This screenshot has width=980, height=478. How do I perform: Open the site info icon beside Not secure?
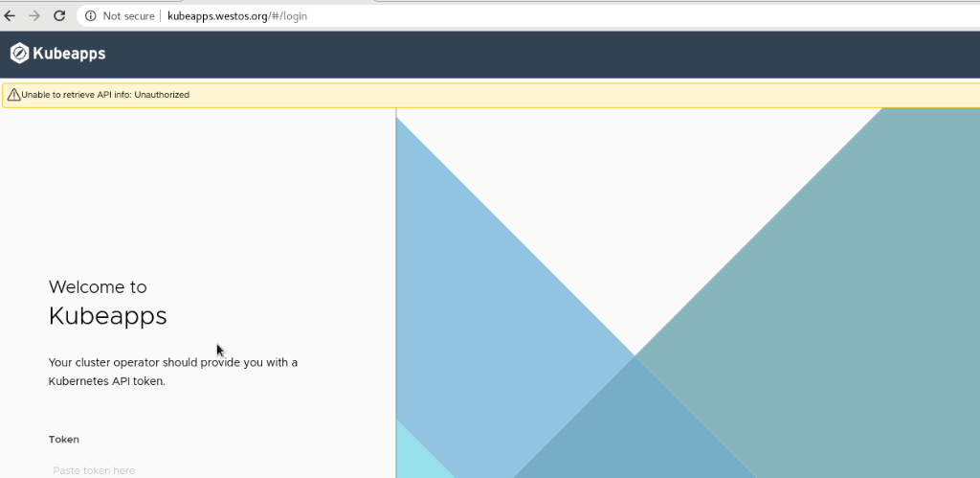(91, 16)
